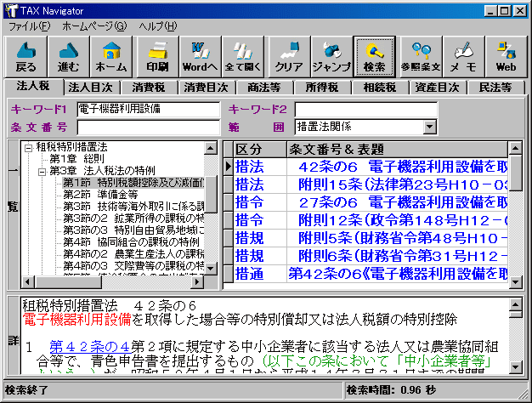The height and width of the screenshot is (403, 532).
Task: Click results list scrollbar up arrow
Action: click(x=515, y=148)
